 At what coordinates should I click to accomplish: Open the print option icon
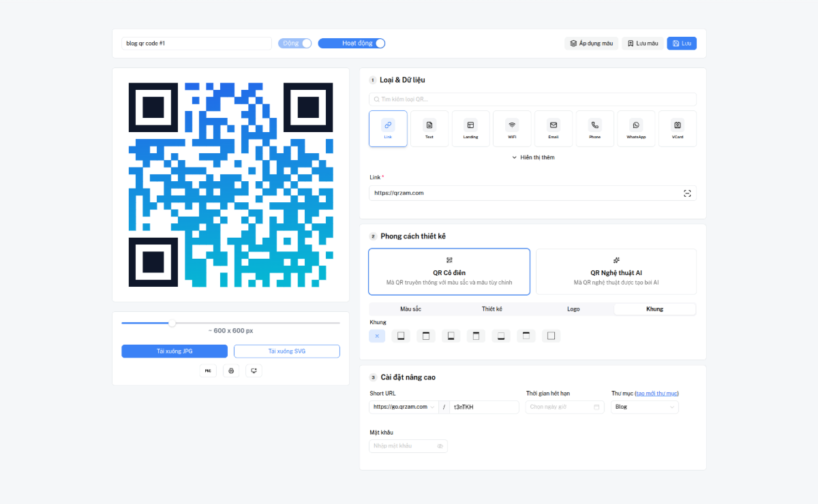click(231, 370)
